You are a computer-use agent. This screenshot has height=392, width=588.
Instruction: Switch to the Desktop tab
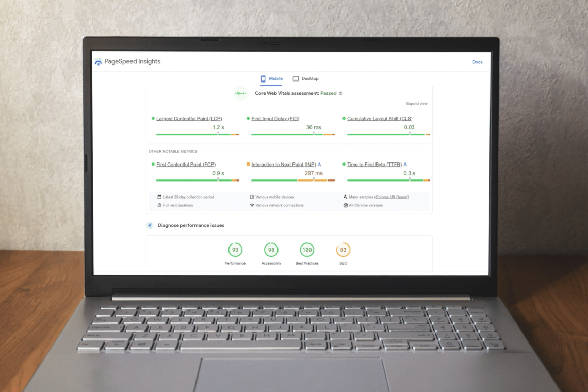[305, 79]
